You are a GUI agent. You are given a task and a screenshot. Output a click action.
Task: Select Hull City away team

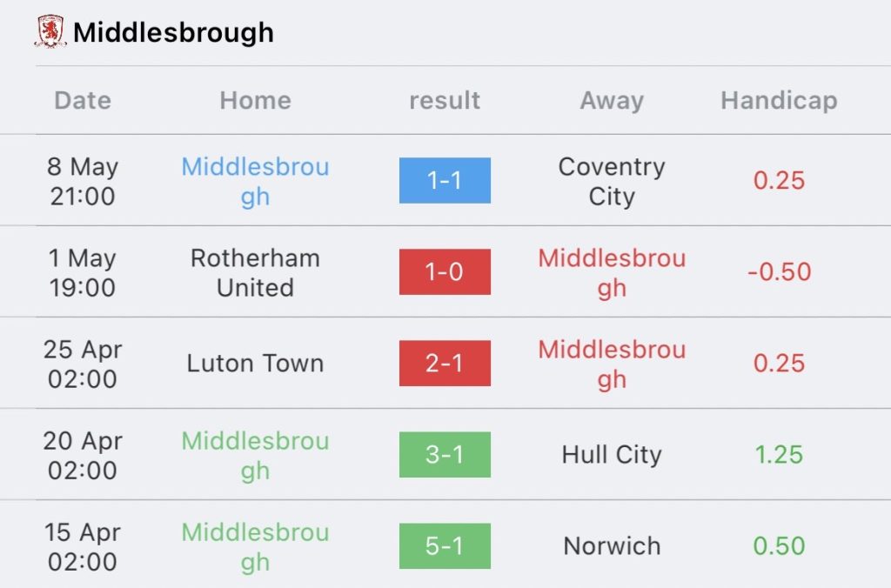[x=612, y=455]
